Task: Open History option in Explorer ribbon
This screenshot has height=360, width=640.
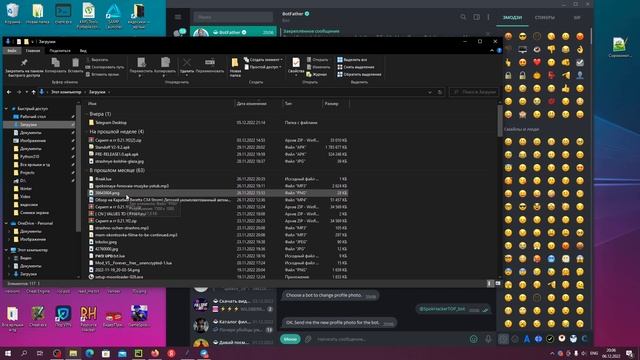Action: tap(316, 74)
